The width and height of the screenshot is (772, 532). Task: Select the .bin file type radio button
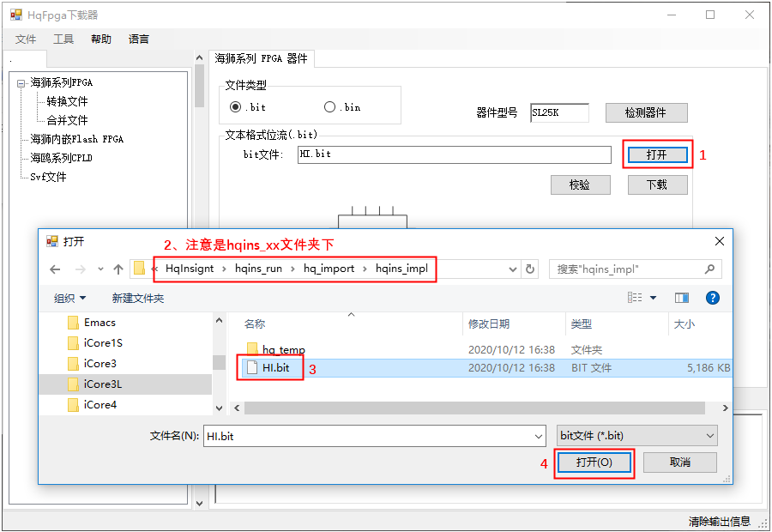(330, 107)
